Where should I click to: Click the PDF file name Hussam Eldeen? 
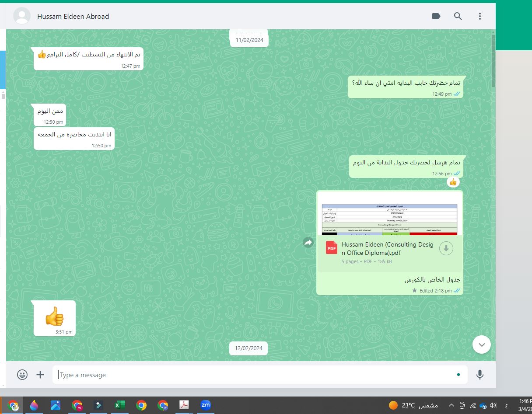pyautogui.click(x=388, y=249)
